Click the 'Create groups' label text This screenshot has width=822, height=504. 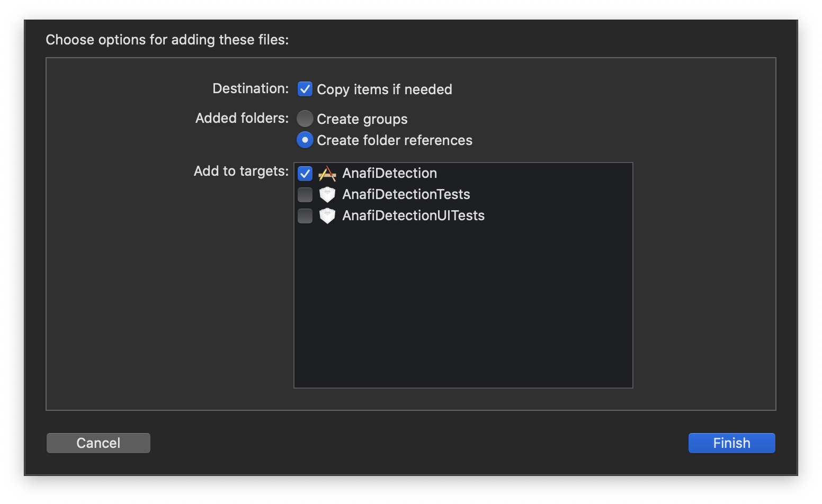362,119
